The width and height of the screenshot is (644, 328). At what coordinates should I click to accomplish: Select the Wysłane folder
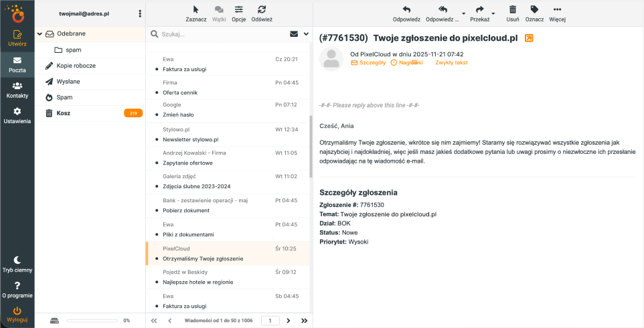pos(68,81)
